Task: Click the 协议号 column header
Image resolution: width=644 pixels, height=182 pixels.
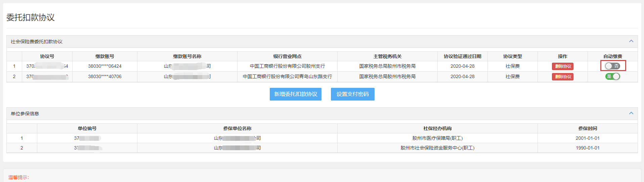Action: [x=47, y=56]
